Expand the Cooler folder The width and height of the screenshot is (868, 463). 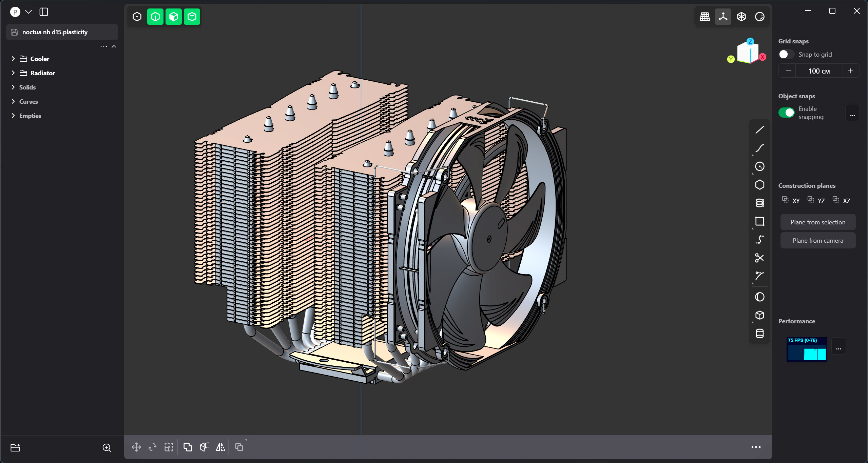(x=13, y=59)
